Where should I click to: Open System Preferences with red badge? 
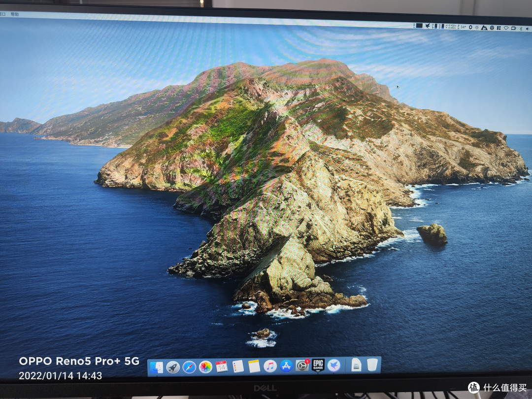pyautogui.click(x=302, y=366)
